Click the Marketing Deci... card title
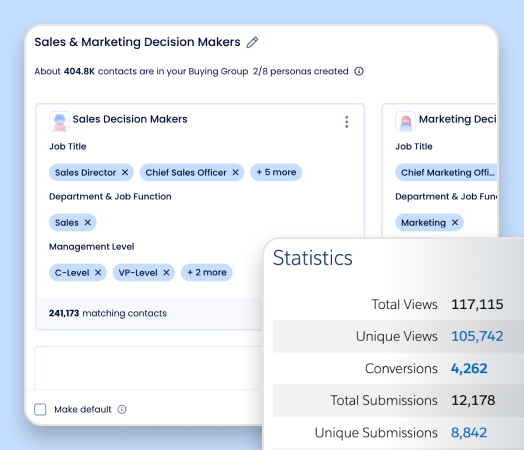This screenshot has width=524, height=450. click(457, 119)
